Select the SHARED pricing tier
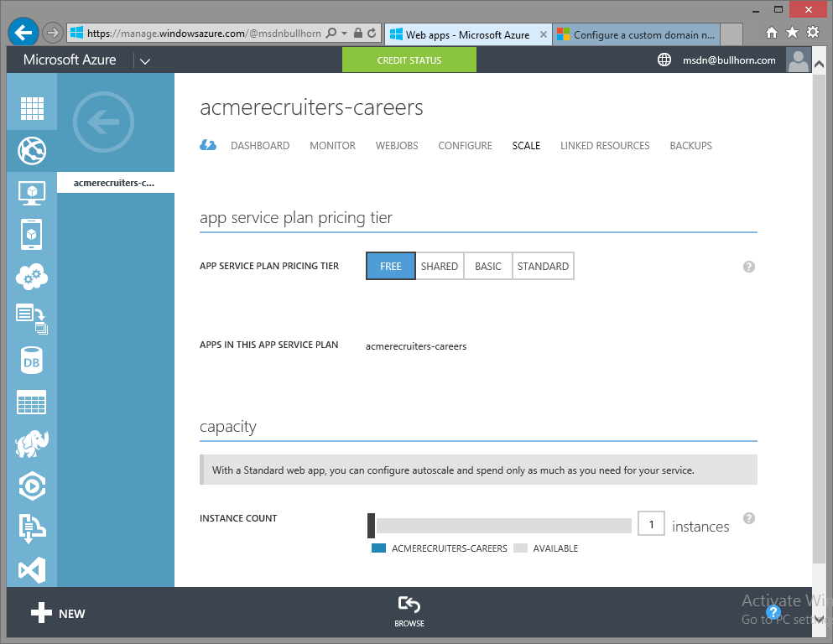This screenshot has width=833, height=644. 440,266
